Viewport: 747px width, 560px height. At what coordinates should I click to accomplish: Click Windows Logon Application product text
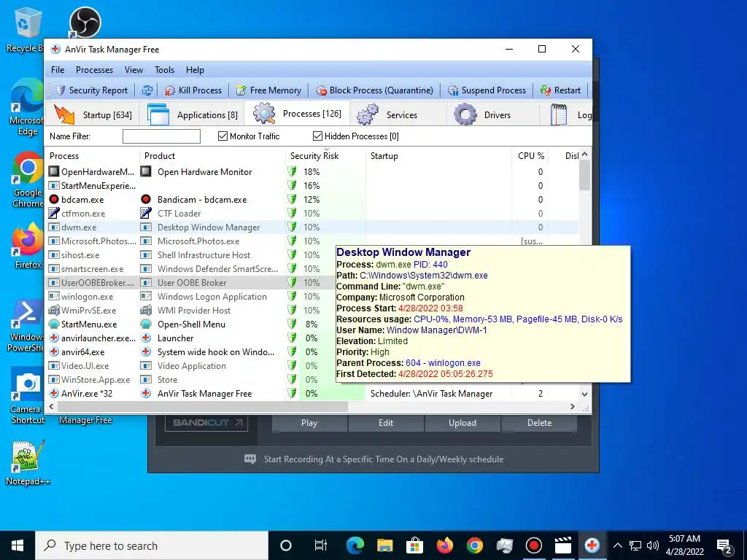coord(212,296)
